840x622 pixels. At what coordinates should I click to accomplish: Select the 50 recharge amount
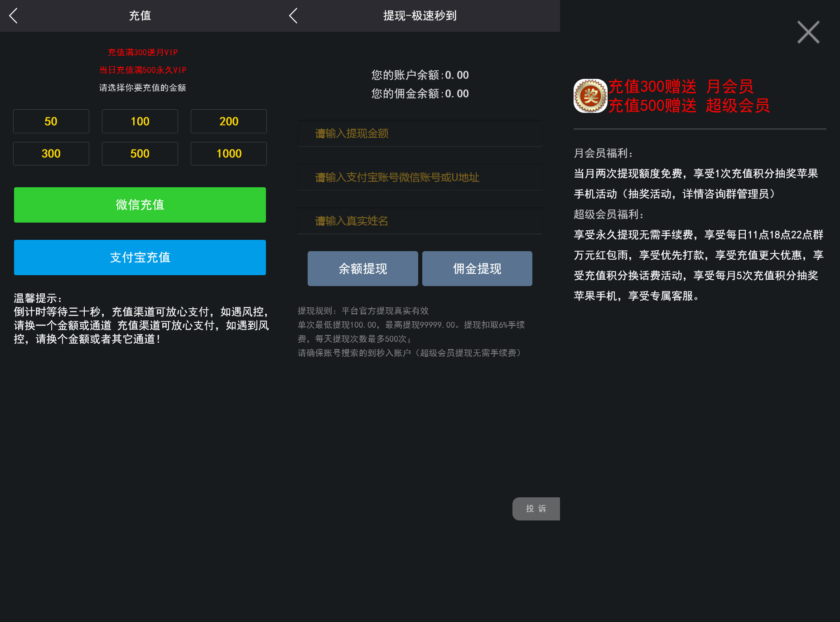[51, 121]
